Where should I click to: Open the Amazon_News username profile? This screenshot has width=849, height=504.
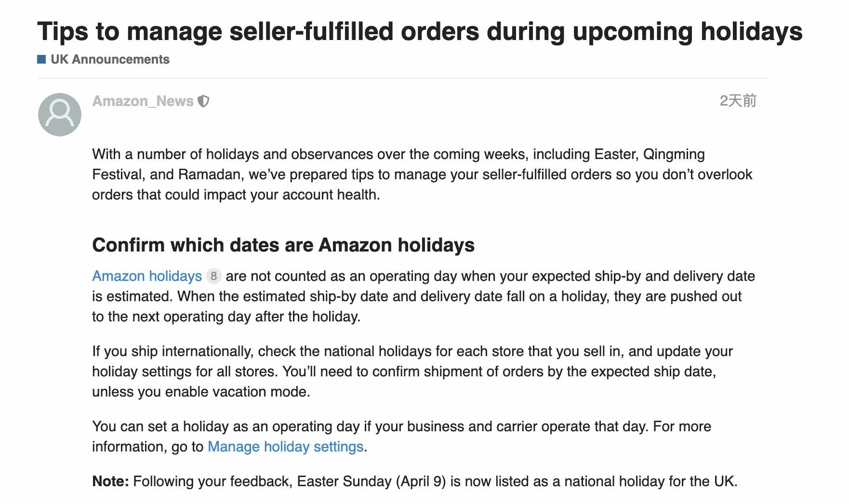(x=143, y=101)
